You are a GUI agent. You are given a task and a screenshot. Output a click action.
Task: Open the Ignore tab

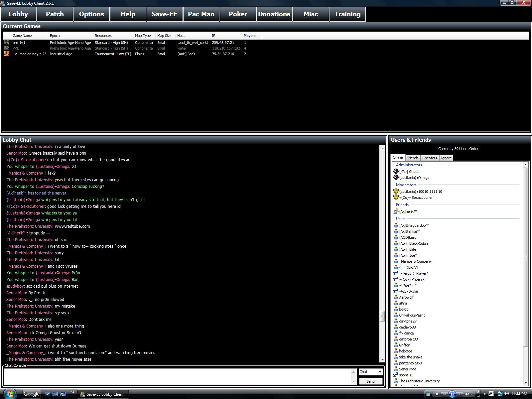446,158
